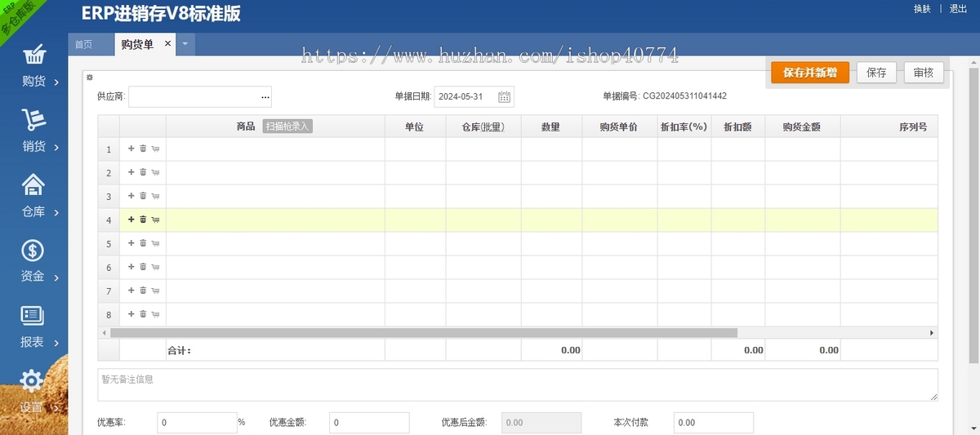
Task: Click the cart icon in row 2
Action: click(x=155, y=172)
